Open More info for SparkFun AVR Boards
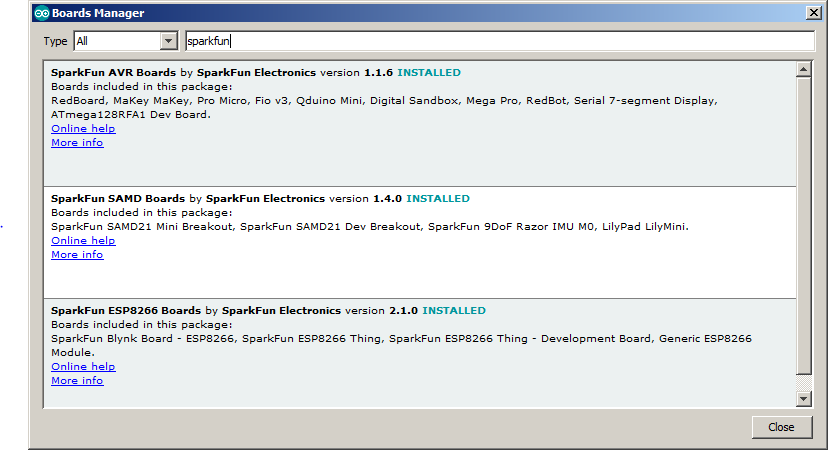The width and height of the screenshot is (828, 450). pos(77,143)
